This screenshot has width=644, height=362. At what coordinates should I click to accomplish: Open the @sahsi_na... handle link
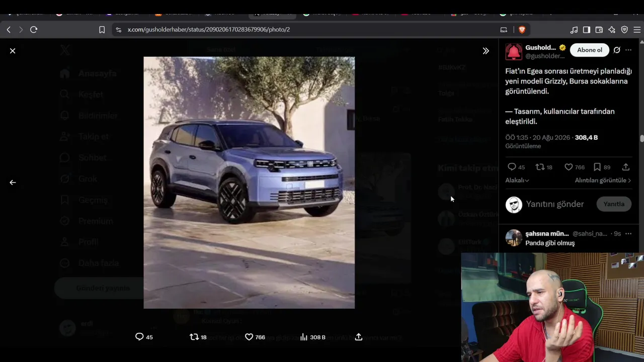point(590,234)
